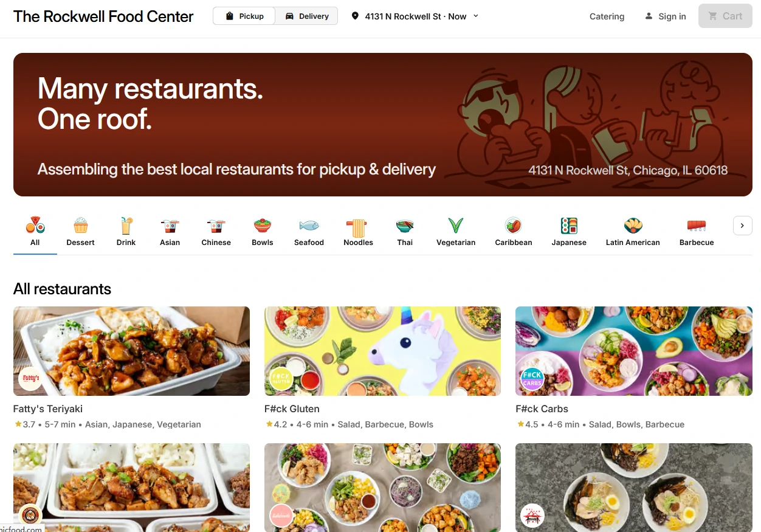Open Fatty's Teriyaki restaurant thumbnail
The width and height of the screenshot is (761, 532).
pos(131,351)
